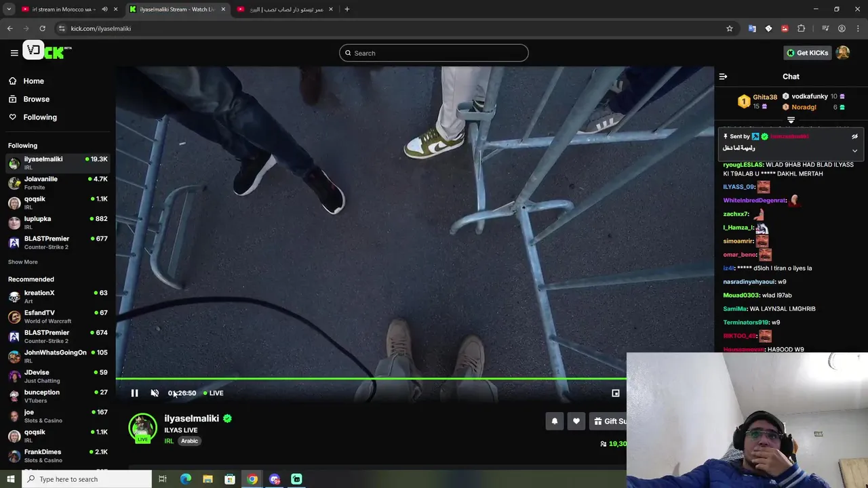Click the ilyaselmaliki channel name
Screen dimensions: 868x488
(191, 418)
